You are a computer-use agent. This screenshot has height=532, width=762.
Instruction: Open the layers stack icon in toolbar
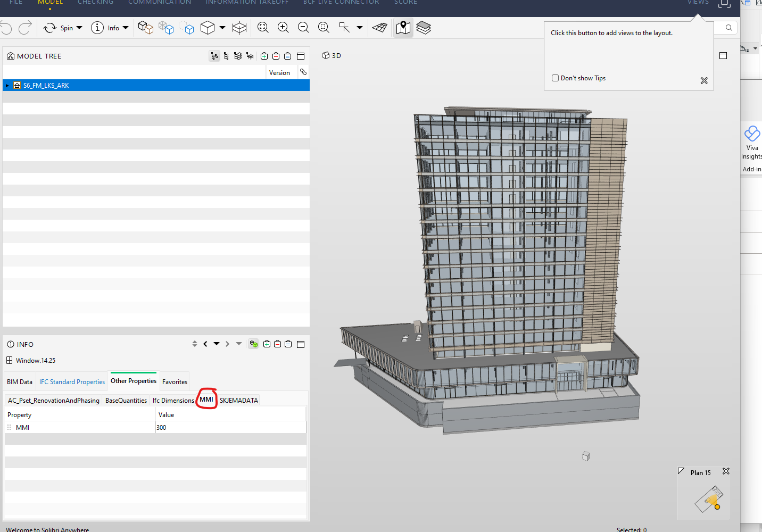point(424,28)
